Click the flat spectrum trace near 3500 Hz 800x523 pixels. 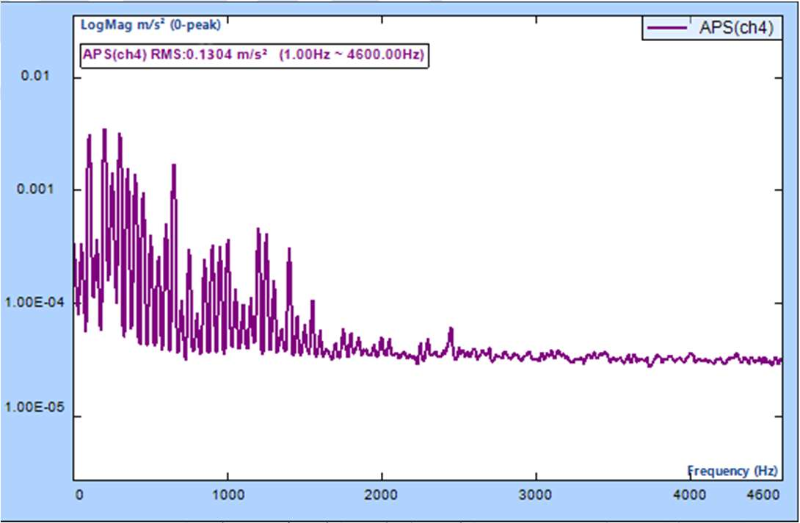click(612, 358)
